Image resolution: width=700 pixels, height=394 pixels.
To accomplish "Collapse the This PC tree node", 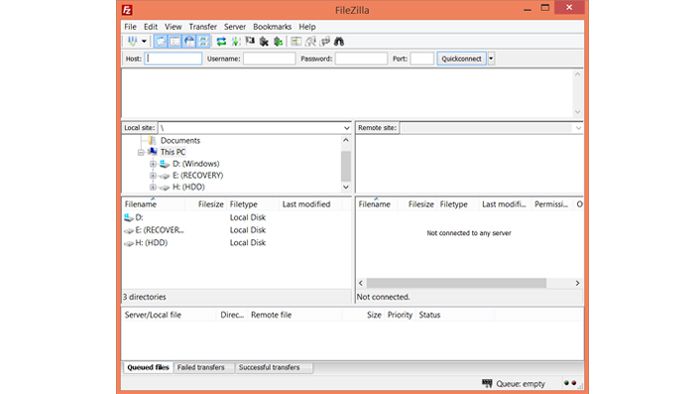I will pos(141,152).
